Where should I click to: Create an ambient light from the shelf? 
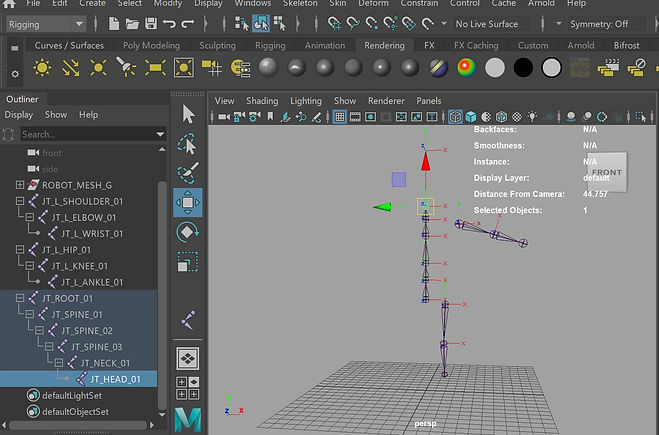point(42,68)
